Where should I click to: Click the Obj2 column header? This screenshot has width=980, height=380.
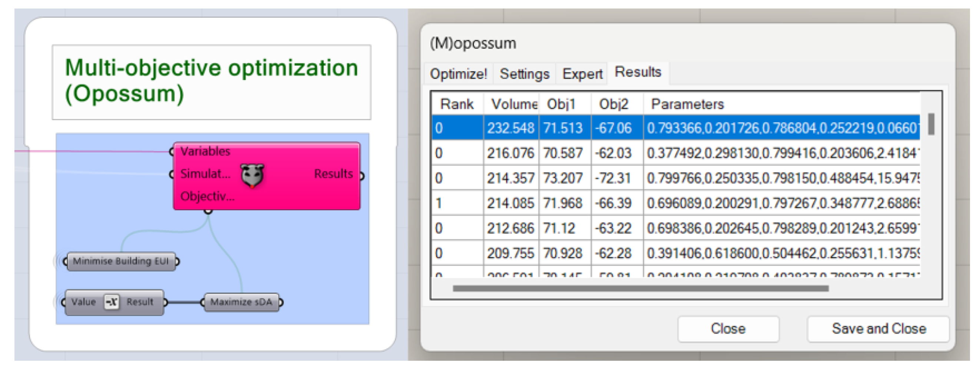pos(613,104)
